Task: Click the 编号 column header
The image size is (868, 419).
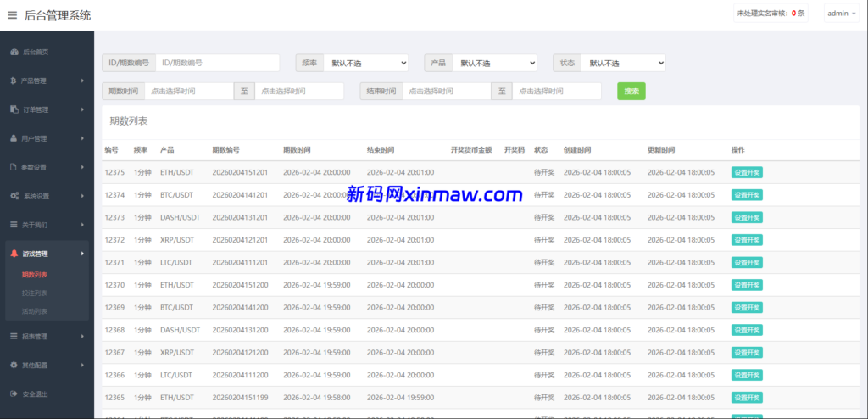Action: [111, 150]
